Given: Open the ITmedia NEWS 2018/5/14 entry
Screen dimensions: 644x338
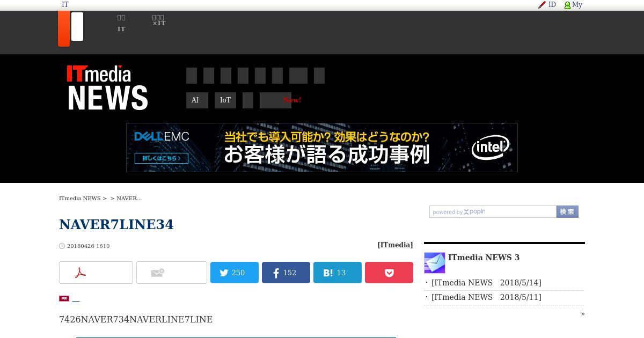Looking at the screenshot, I should pos(486,283).
